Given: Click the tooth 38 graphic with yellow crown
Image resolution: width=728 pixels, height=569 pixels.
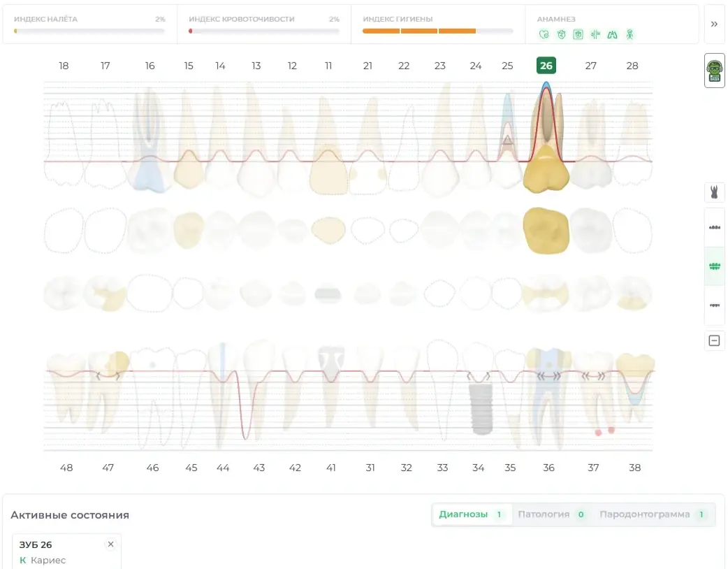Looking at the screenshot, I should tap(635, 386).
